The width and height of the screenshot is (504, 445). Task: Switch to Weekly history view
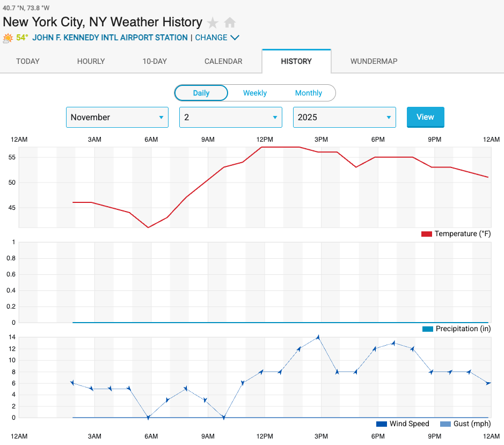[x=254, y=93]
